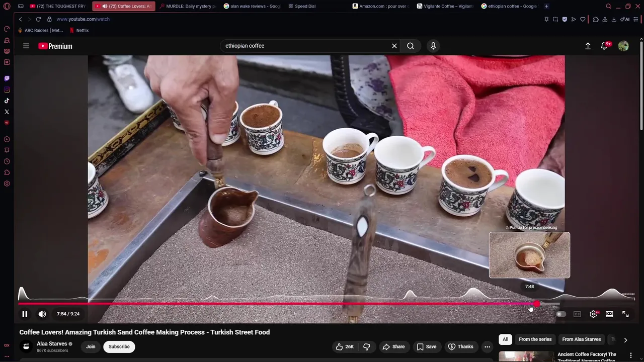This screenshot has height=362, width=644.
Task: Open a new tab with plus button
Action: [x=546, y=7]
